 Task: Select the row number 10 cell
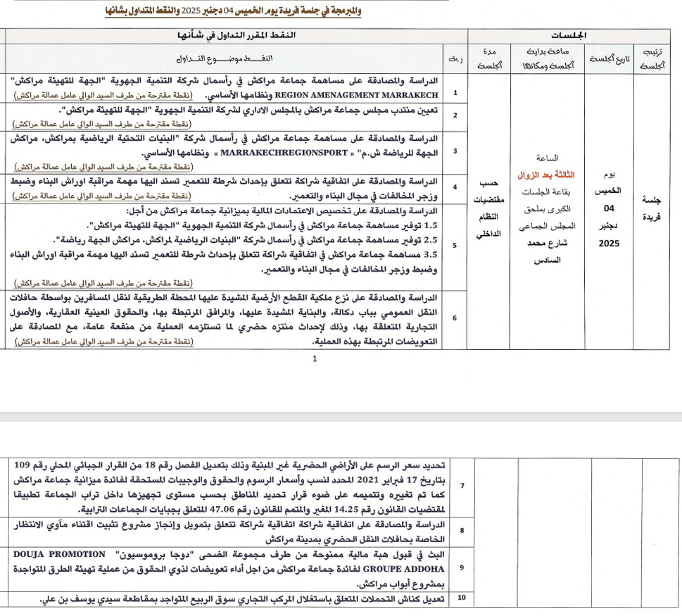pyautogui.click(x=462, y=599)
